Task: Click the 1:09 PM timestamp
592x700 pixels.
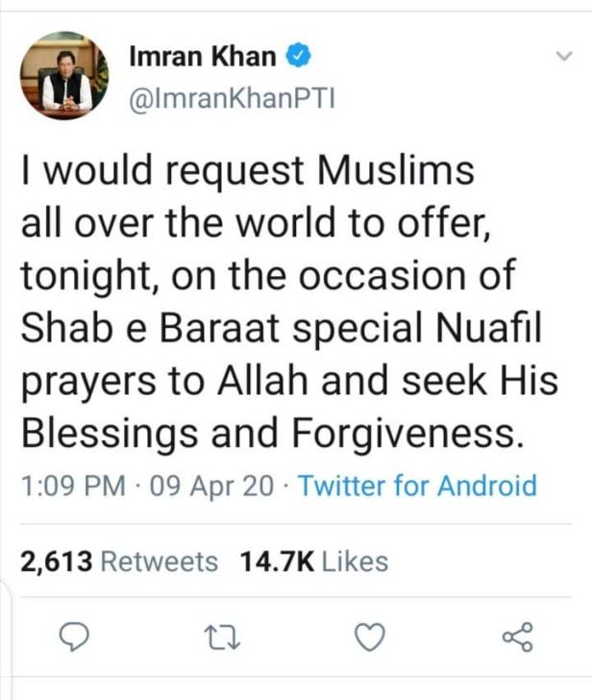Action: [73, 485]
